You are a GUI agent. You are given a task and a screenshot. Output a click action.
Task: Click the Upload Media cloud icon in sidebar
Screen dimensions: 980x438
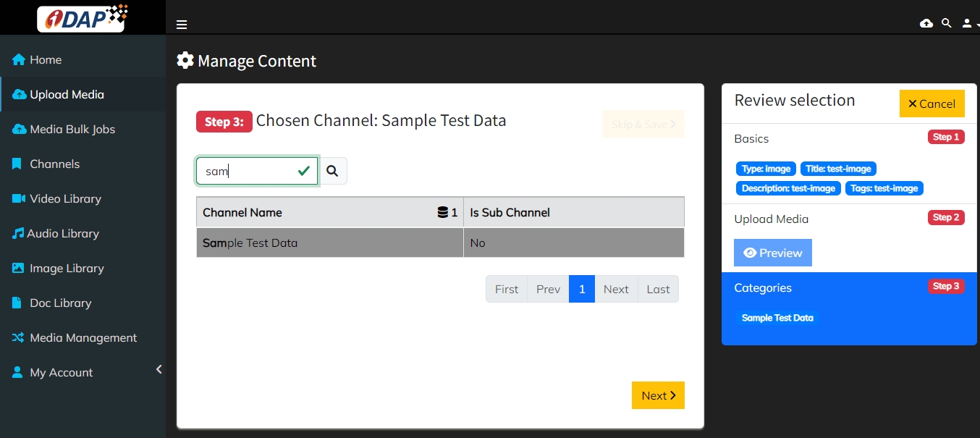(20, 94)
